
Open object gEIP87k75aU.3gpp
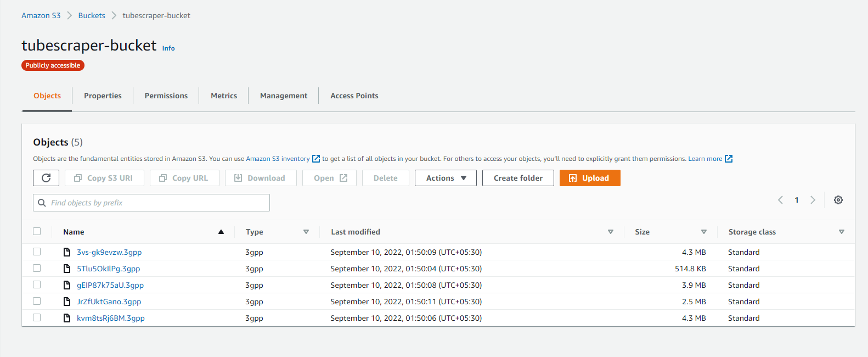110,285
